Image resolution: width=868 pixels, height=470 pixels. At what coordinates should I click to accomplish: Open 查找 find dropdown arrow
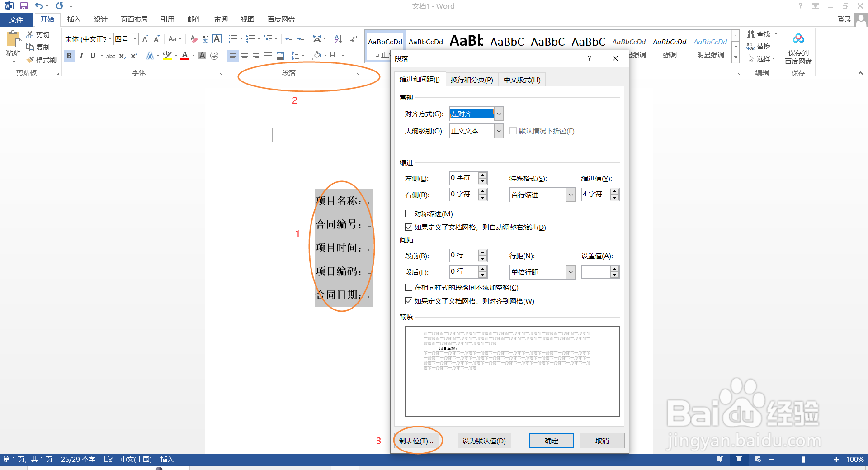pyautogui.click(x=776, y=34)
